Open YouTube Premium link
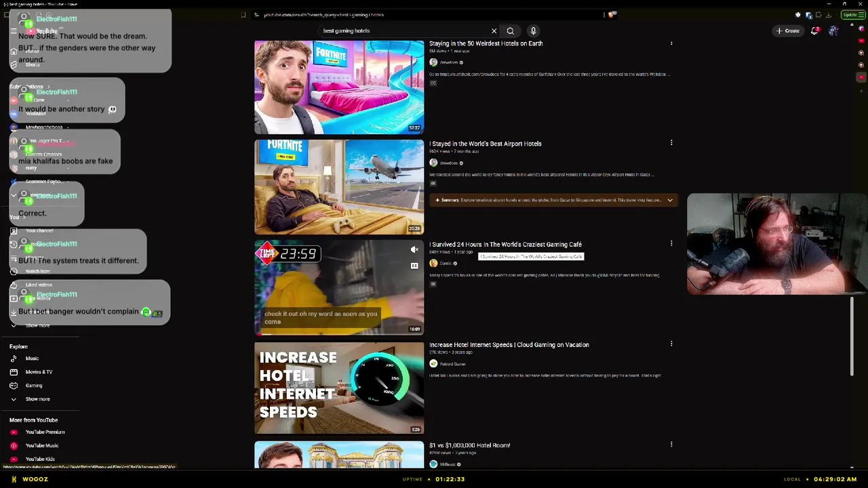868x488 pixels. [45, 432]
